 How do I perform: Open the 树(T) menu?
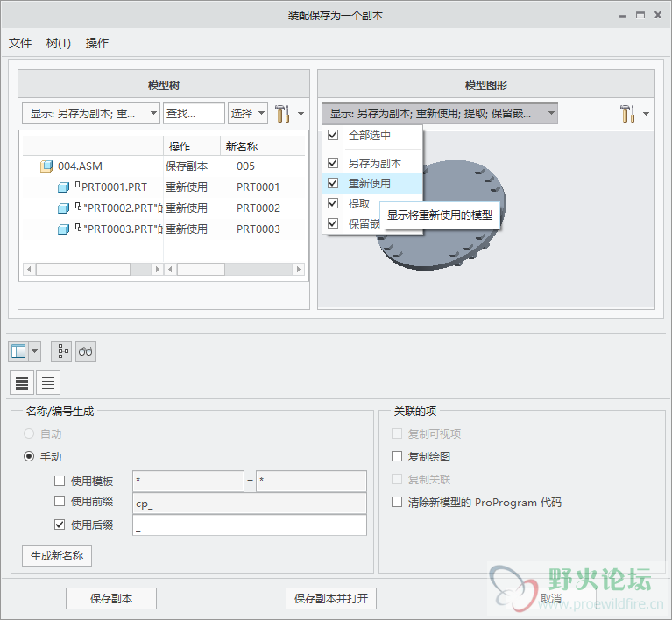[59, 43]
